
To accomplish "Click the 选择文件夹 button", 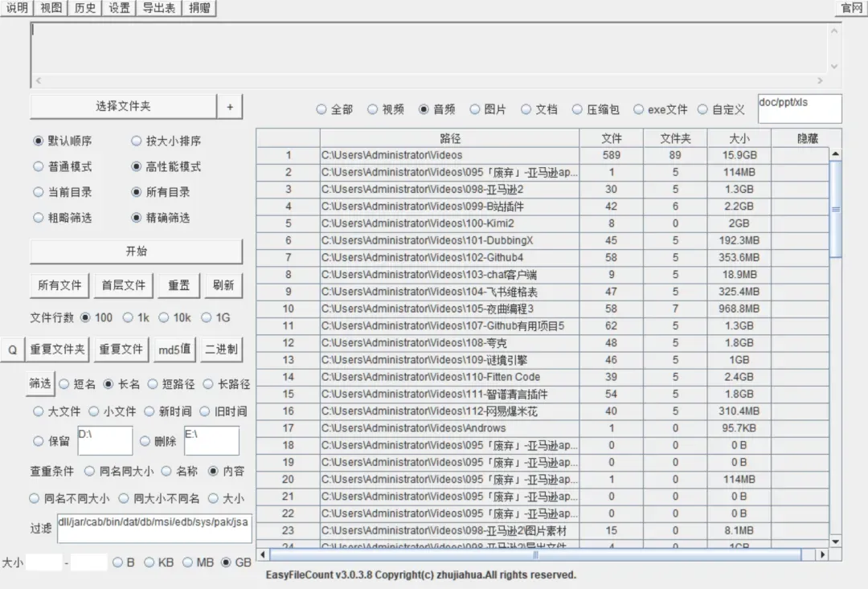I will click(123, 106).
